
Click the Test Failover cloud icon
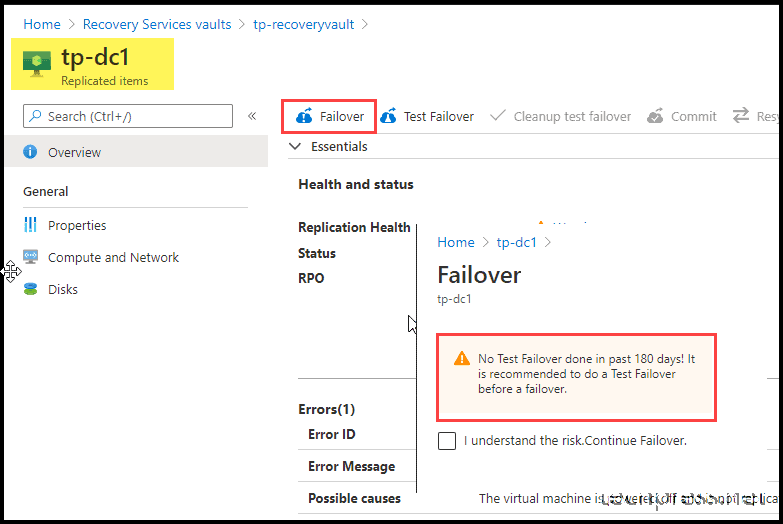pyautogui.click(x=389, y=116)
